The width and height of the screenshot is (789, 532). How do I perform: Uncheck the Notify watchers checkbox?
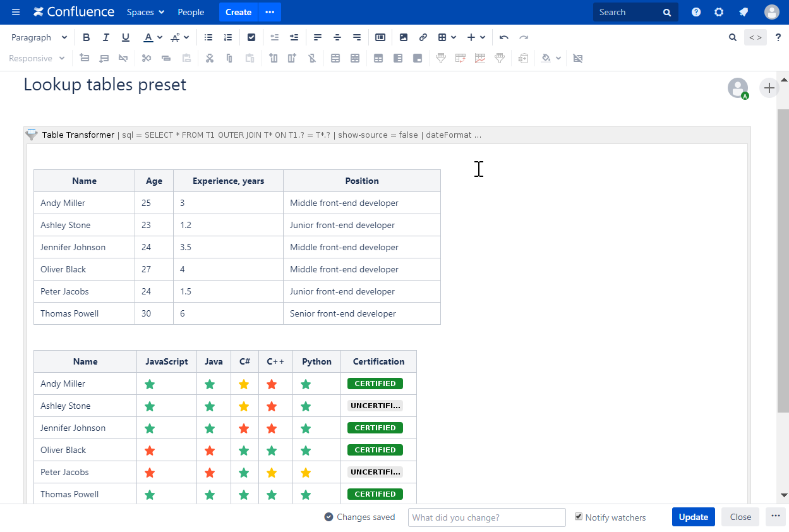coord(579,517)
